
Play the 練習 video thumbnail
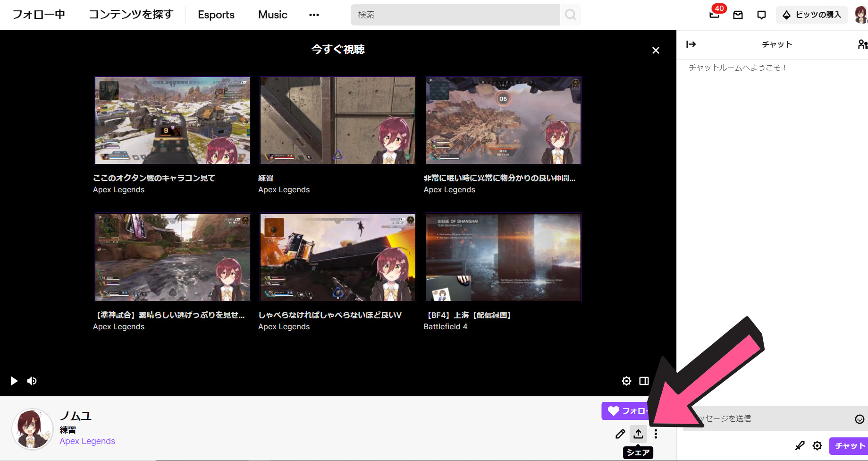337,120
